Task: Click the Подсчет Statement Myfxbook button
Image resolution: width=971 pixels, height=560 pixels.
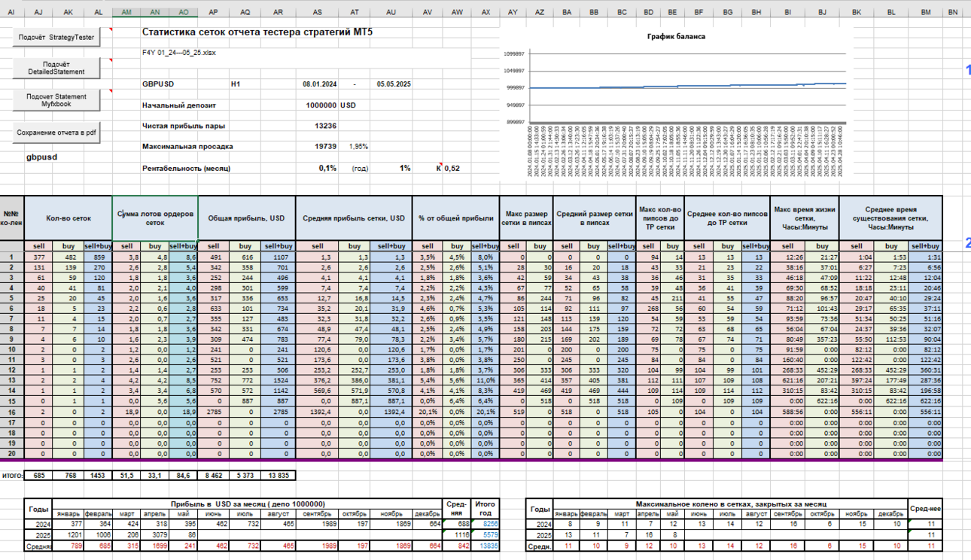Action: click(57, 99)
